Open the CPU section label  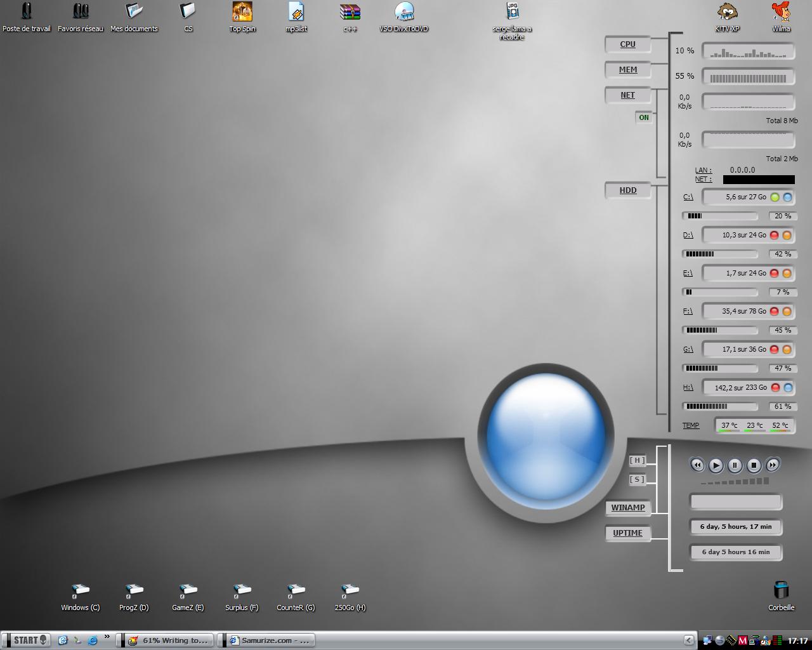coord(627,44)
